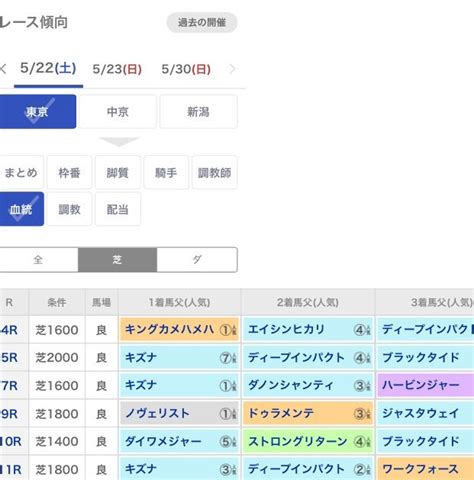The width and height of the screenshot is (474, 480).
Task: Click 芝1600 condition in 4R row
Action: [57, 330]
